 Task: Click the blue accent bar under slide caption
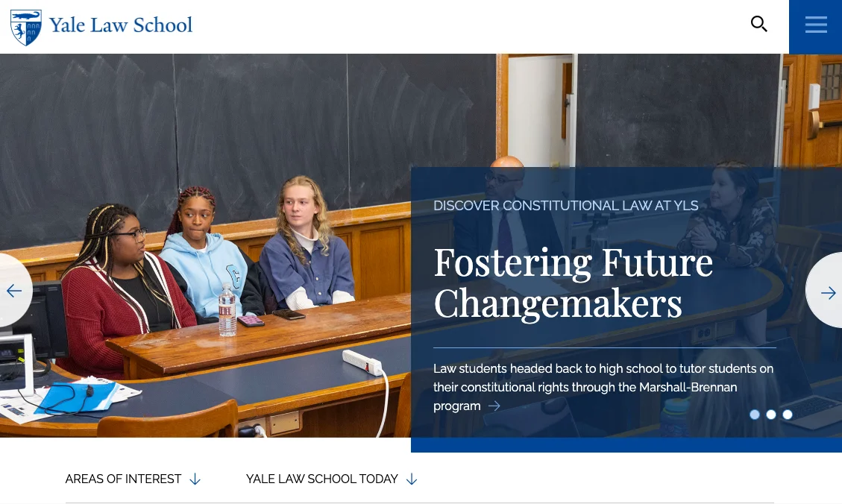click(x=626, y=445)
